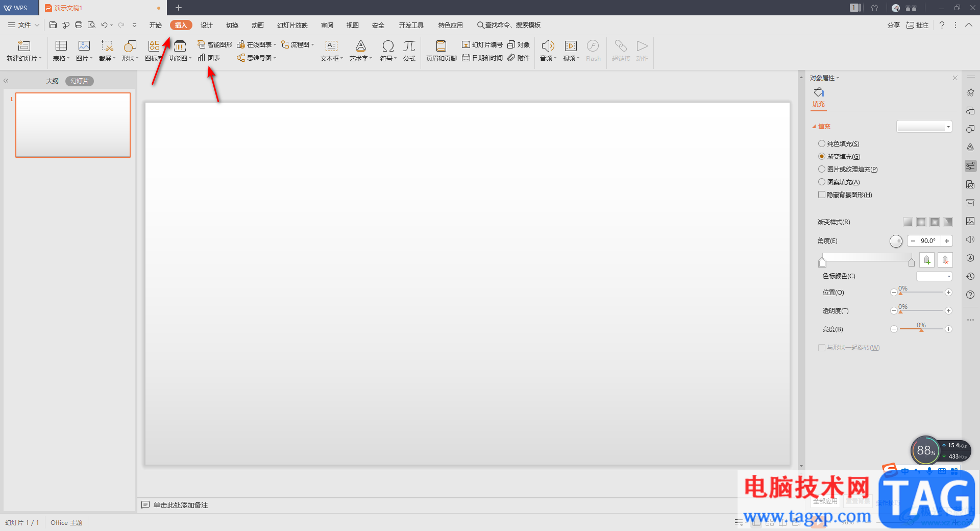The height and width of the screenshot is (531, 980).
Task: Open Header and Footer (页眉和页脚)
Action: (x=442, y=51)
